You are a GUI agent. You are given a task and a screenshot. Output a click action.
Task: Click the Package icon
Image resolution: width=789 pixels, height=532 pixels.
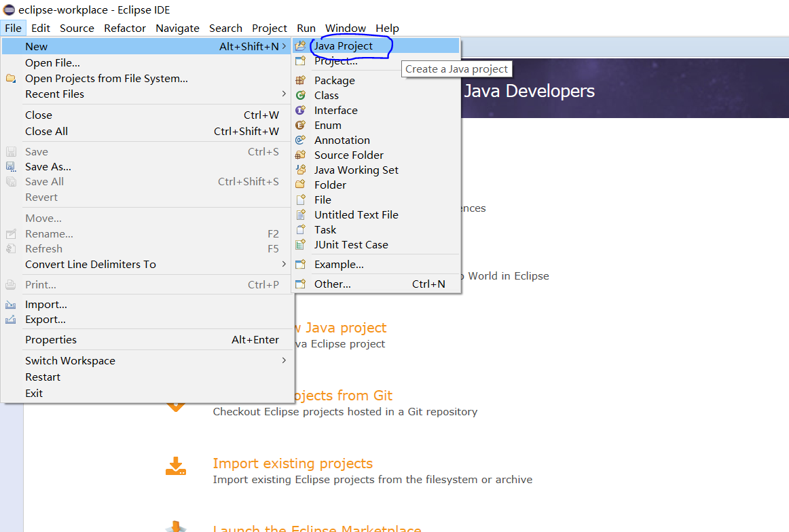pos(300,81)
